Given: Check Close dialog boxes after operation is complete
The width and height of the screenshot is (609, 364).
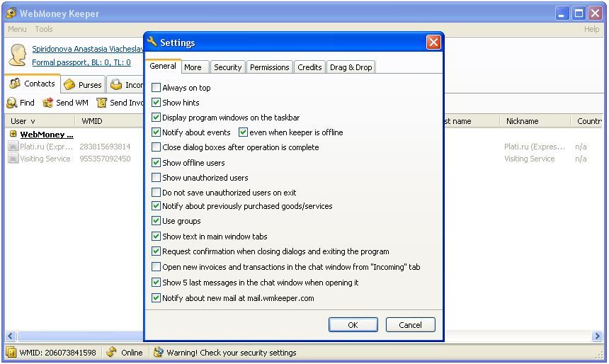Looking at the screenshot, I should [x=156, y=147].
